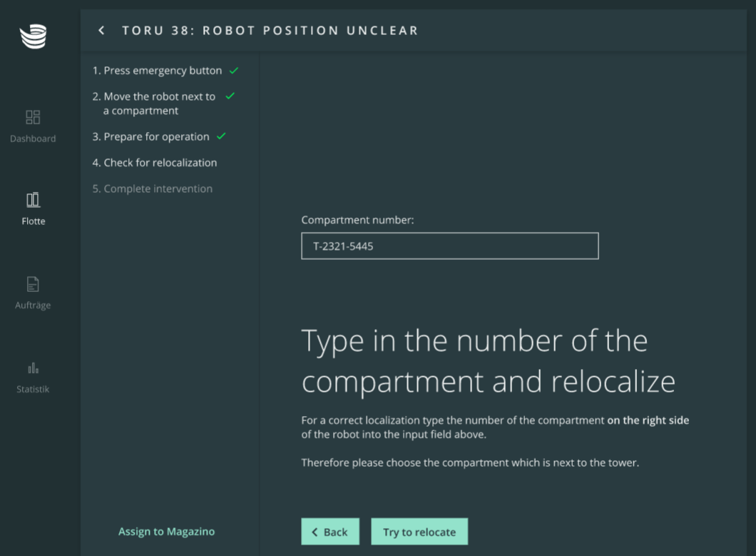Open the Dashboard grid icon
The width and height of the screenshot is (756, 556).
point(33,117)
